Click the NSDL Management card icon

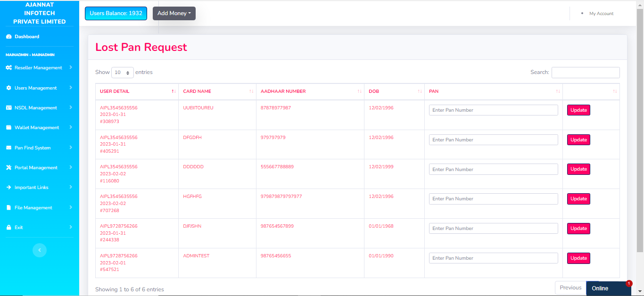point(8,108)
